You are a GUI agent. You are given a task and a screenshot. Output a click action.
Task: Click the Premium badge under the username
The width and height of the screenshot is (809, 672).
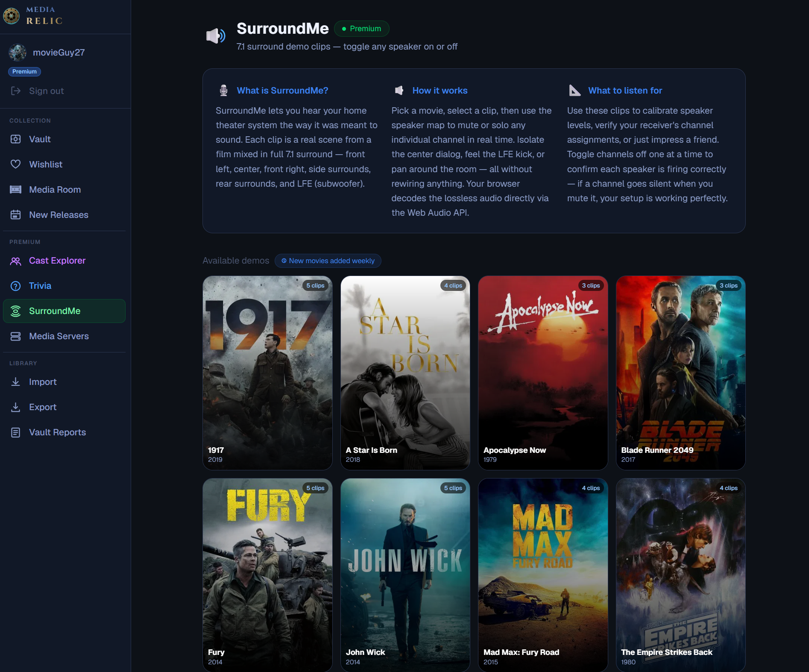click(24, 72)
